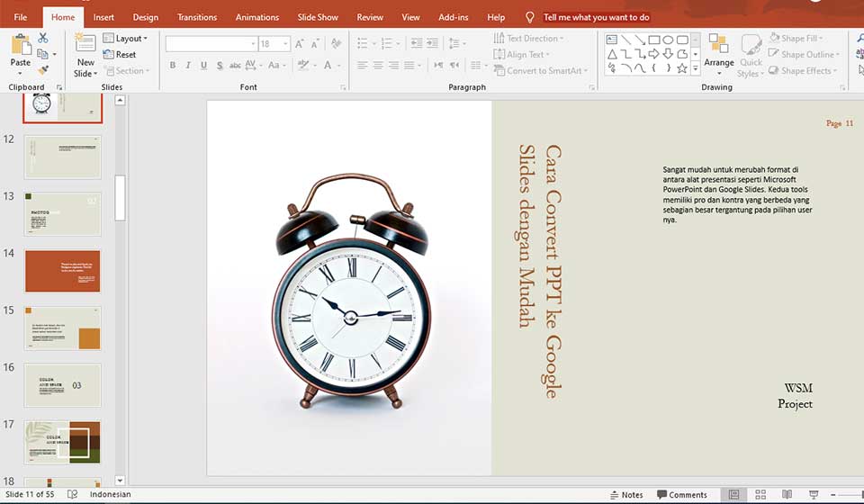864x504 pixels.
Task: Toggle Bold formatting
Action: coord(173,65)
